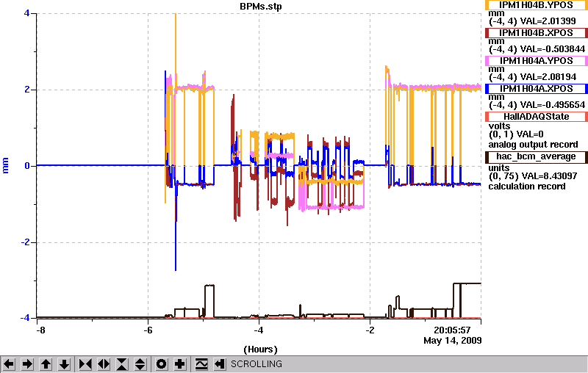This screenshot has width=588, height=373.
Task: Click the x-axis tick label -4
Action: (x=259, y=330)
